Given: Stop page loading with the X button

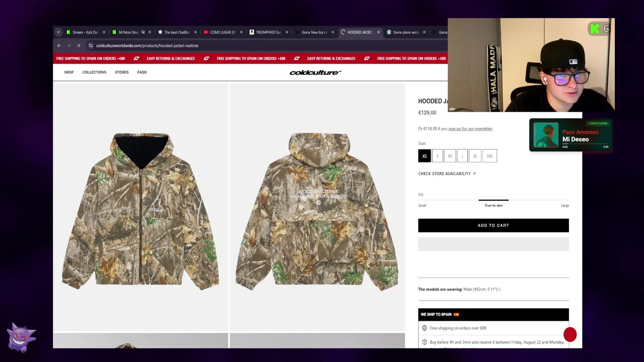Looking at the screenshot, I should [x=78, y=46].
